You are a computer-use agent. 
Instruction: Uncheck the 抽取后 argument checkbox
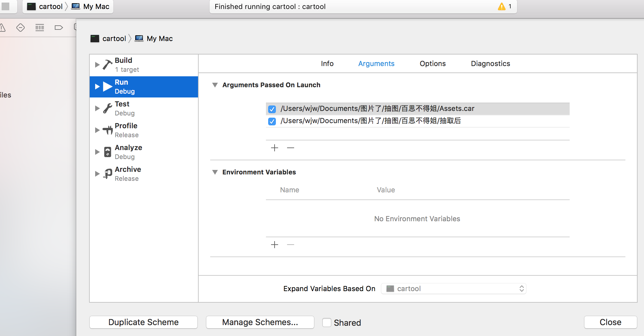[272, 122]
